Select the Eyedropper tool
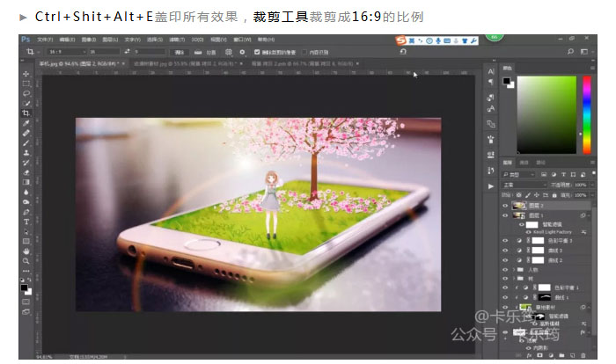Screen dimensions: 616x364 (26, 123)
